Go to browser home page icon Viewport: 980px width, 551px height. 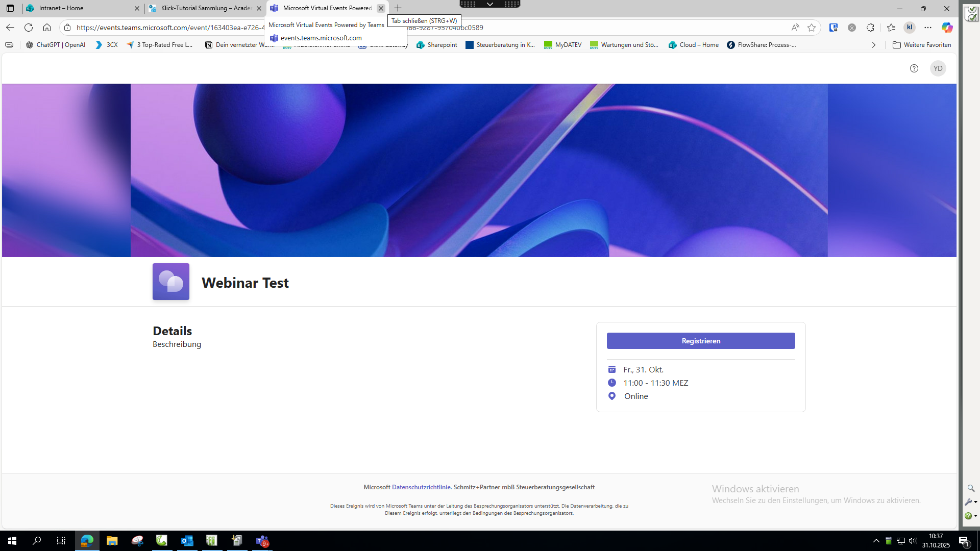(x=47, y=28)
